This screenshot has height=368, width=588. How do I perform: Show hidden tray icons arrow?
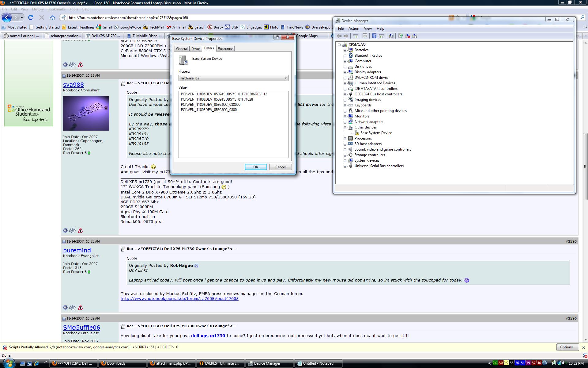point(489,363)
